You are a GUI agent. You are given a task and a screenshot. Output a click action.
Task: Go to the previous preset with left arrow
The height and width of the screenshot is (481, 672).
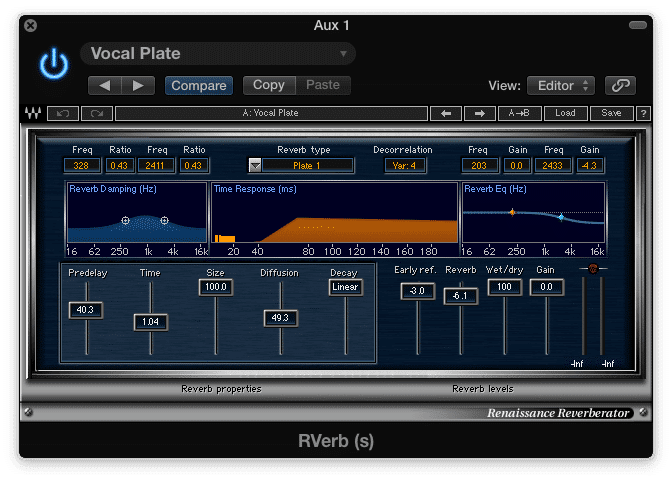click(105, 85)
